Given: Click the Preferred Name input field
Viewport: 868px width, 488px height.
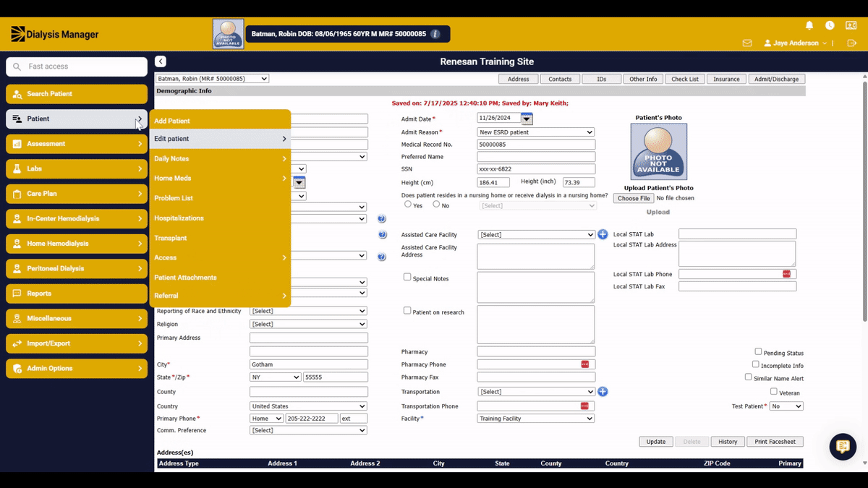Looking at the screenshot, I should coord(536,157).
